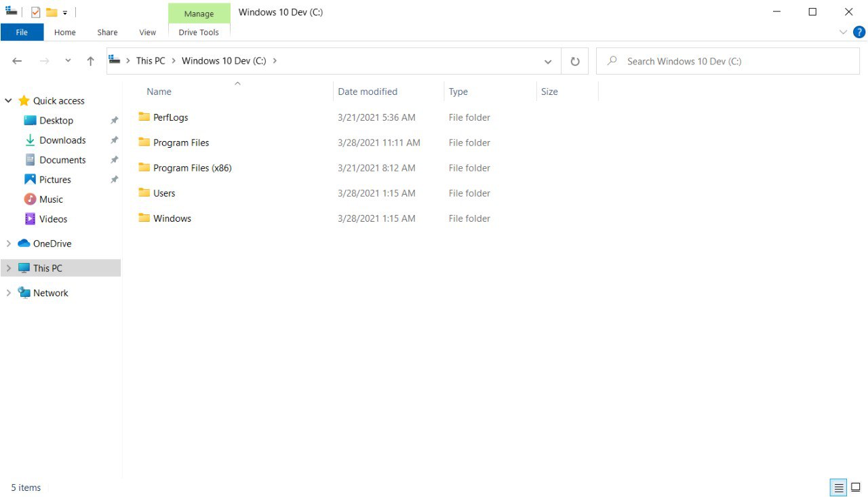The height and width of the screenshot is (497, 868).
Task: Expand the chevron after This PC in breadcrumb
Action: click(x=174, y=60)
